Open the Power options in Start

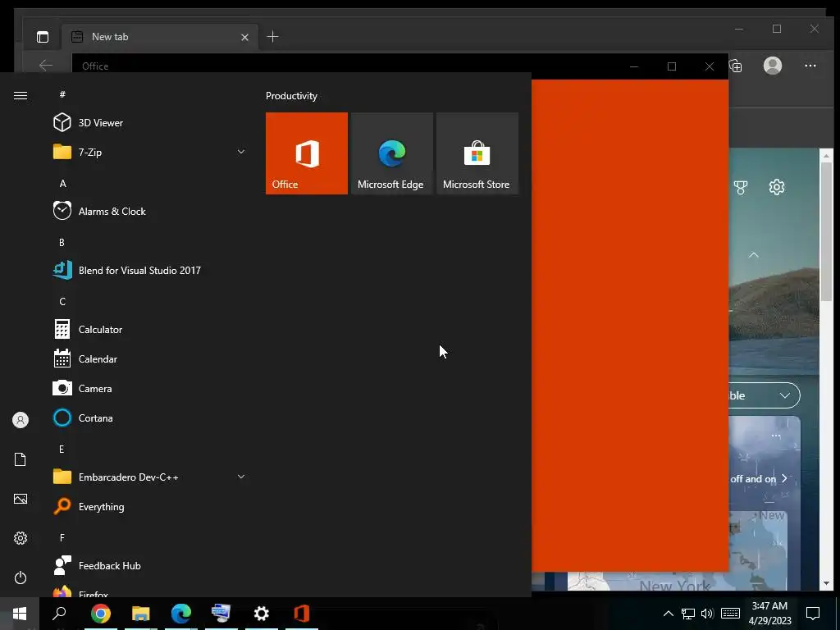click(x=21, y=577)
